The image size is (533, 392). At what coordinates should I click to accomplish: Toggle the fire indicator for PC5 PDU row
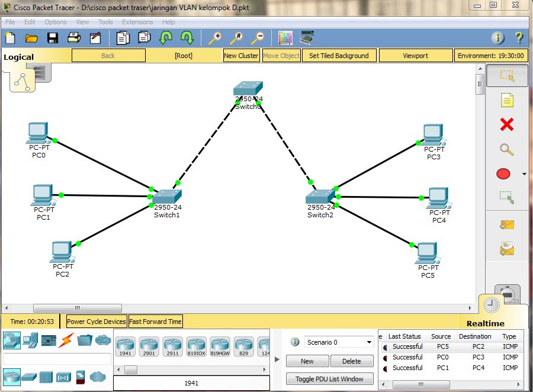click(384, 347)
